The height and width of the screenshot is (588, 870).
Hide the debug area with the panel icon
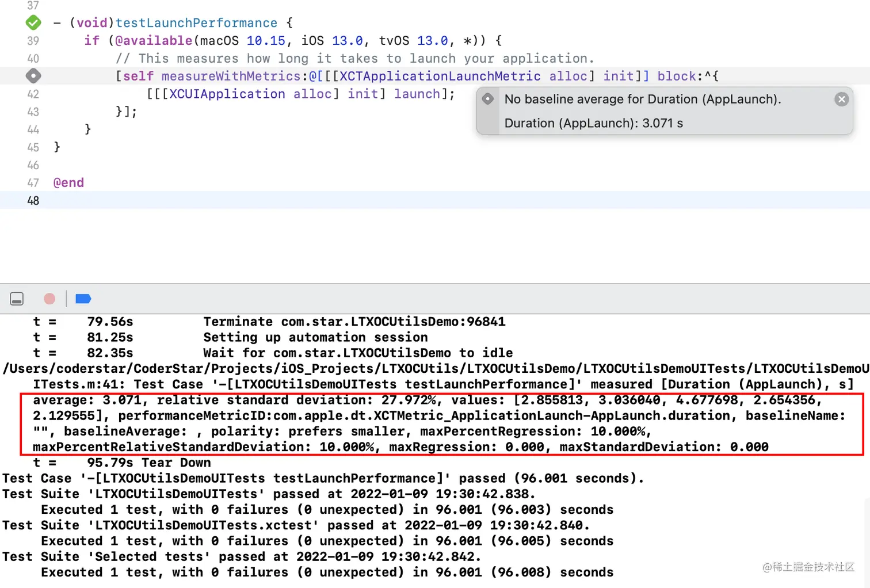17,299
